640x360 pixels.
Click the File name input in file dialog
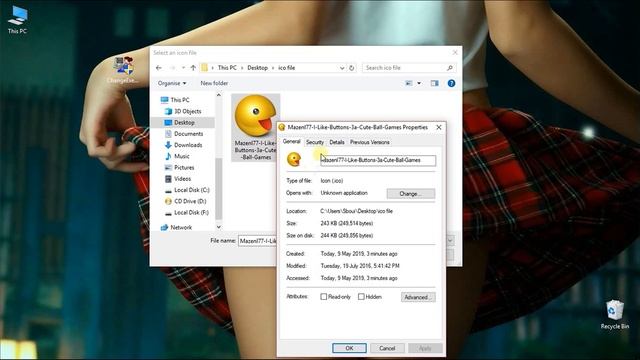click(x=258, y=241)
